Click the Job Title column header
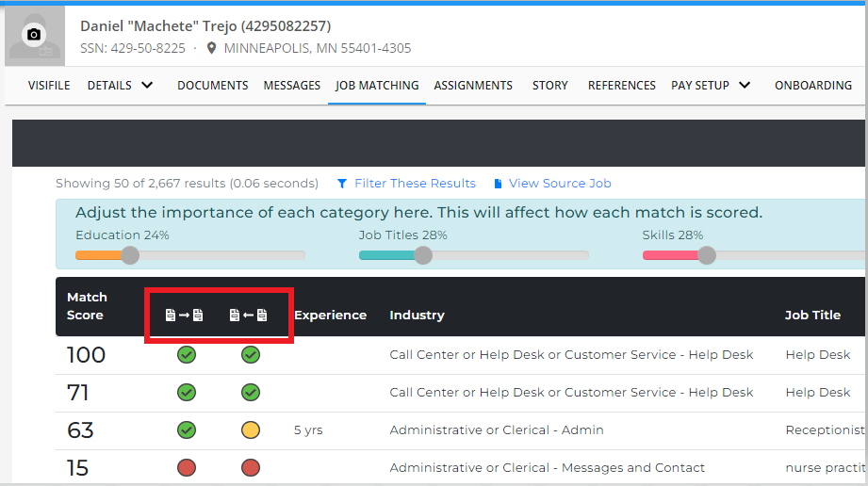The height and width of the screenshot is (486, 868). [x=812, y=315]
